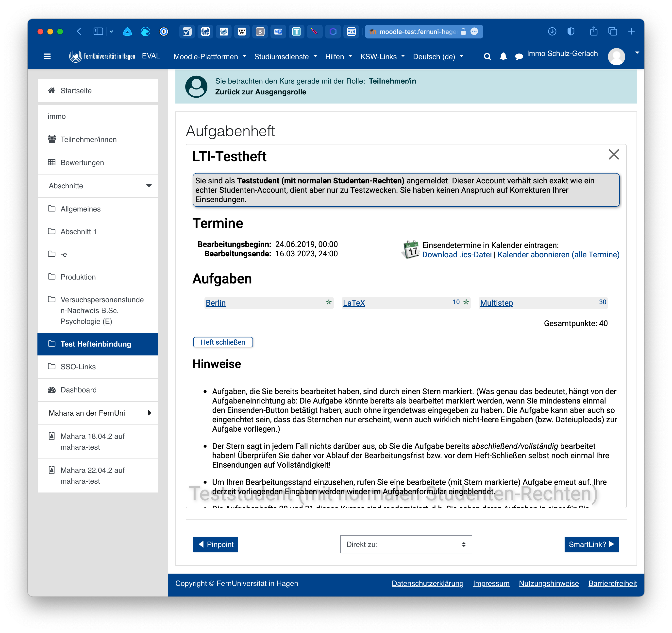Open the Direkt zu jump menu
Viewport: 672px width, 633px height.
coord(406,544)
